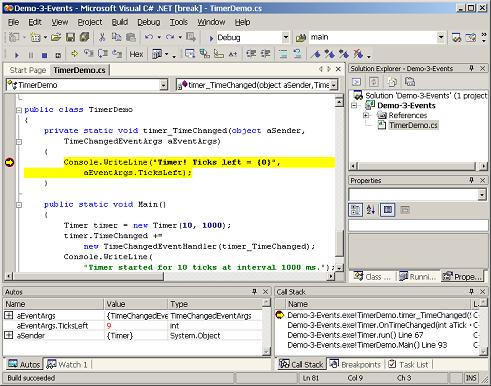
Task: Open the timer_TimeChanged member dropdown
Action: pos(334,85)
